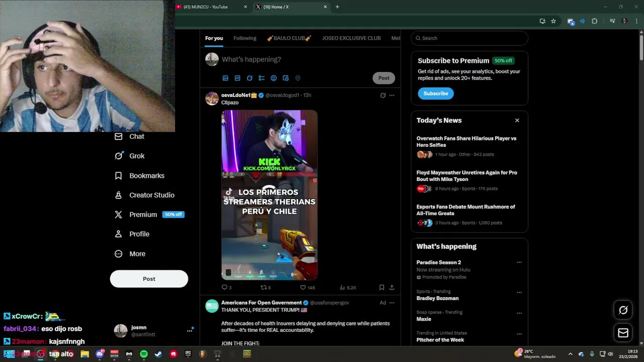View analytics of the Clipazo post
The height and width of the screenshot is (362, 644).
click(x=348, y=288)
